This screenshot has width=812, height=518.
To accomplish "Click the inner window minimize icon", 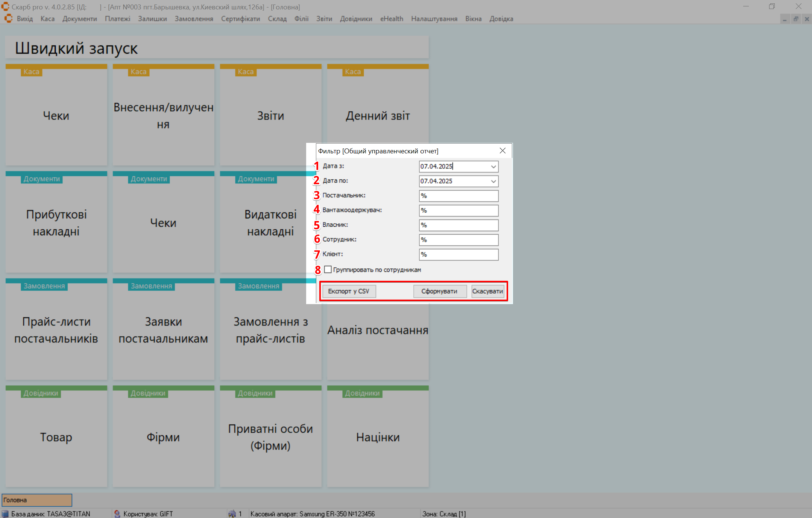I will [x=785, y=19].
